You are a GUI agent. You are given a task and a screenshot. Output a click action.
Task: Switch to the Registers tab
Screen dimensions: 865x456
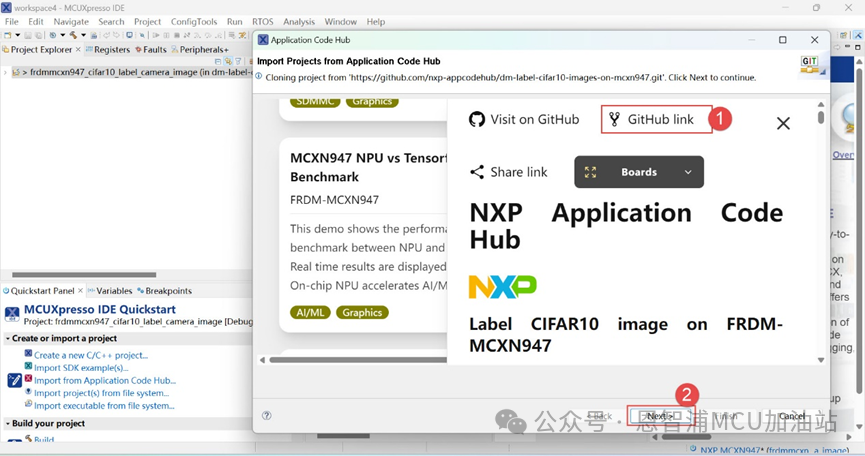108,50
